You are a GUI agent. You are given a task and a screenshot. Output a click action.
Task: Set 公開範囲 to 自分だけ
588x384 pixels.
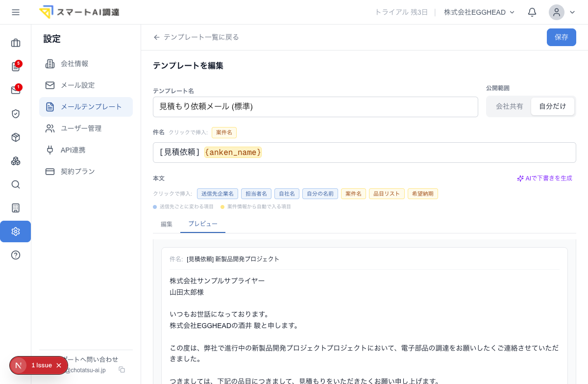coord(553,106)
